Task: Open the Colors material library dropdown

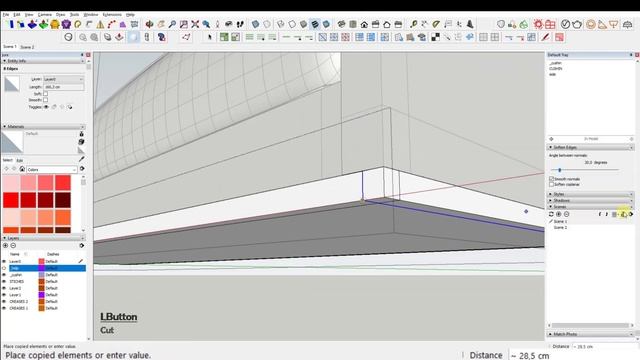Action: [x=51, y=169]
